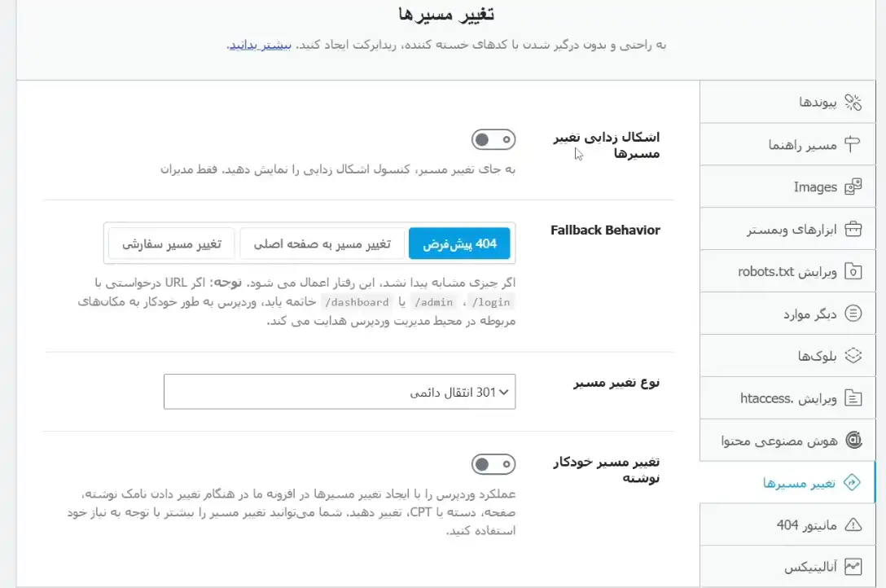Open the هوش مصنوعی محتوا tab
The width and height of the screenshot is (886, 588).
[x=787, y=440]
